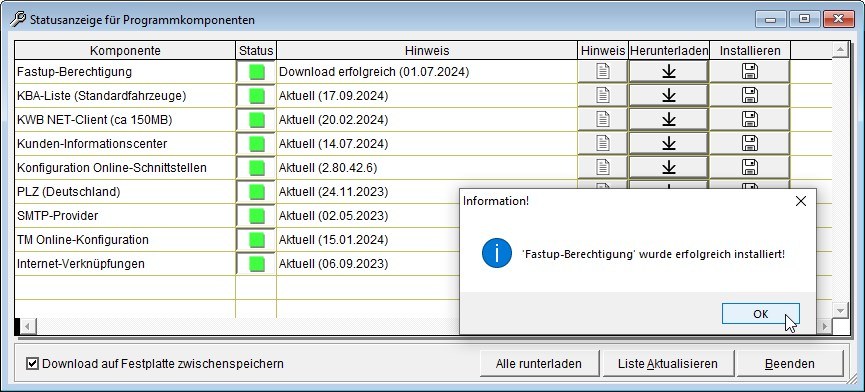Select the PLZ (Deutschland) row name
Viewport: 865px width, 392px height.
click(68, 192)
